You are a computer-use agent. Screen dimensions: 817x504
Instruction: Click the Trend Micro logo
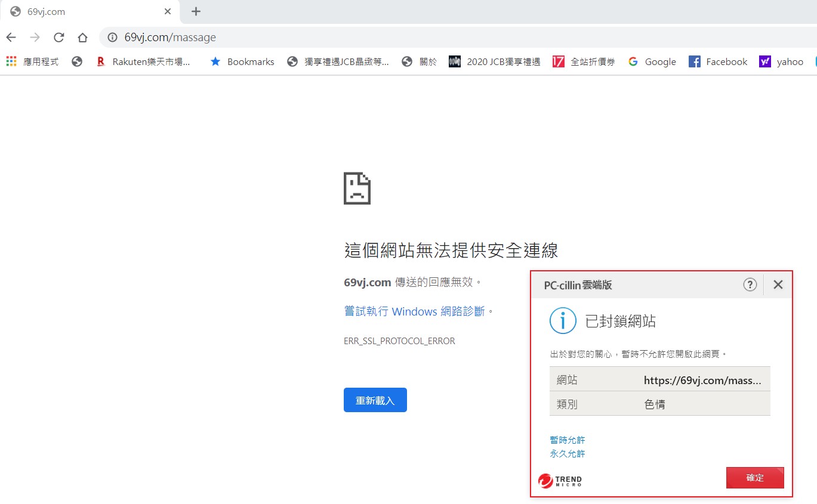point(560,480)
